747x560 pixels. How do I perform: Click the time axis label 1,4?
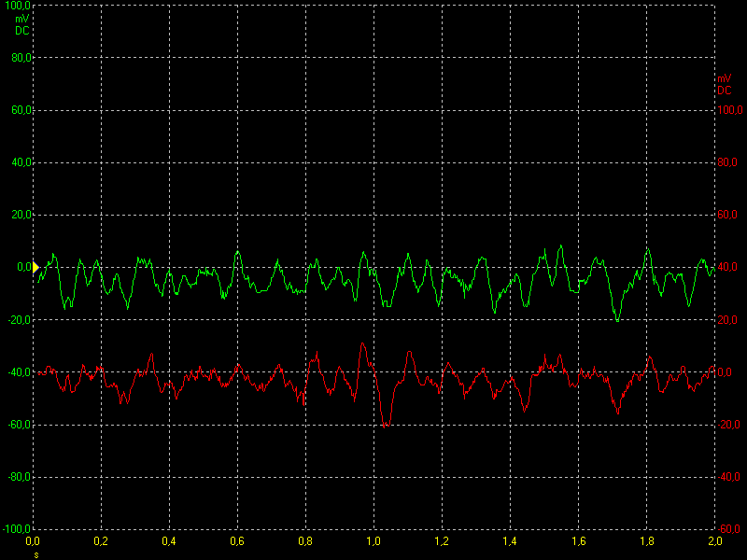tap(510, 541)
